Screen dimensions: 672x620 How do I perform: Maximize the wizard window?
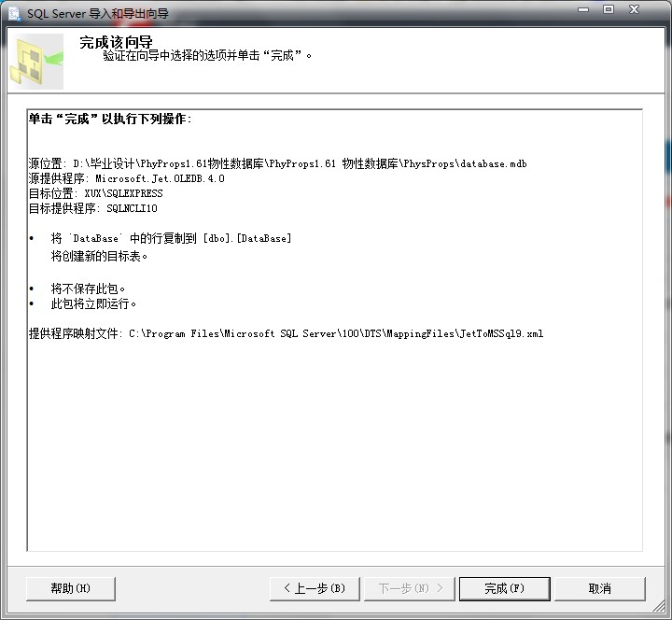tap(609, 9)
